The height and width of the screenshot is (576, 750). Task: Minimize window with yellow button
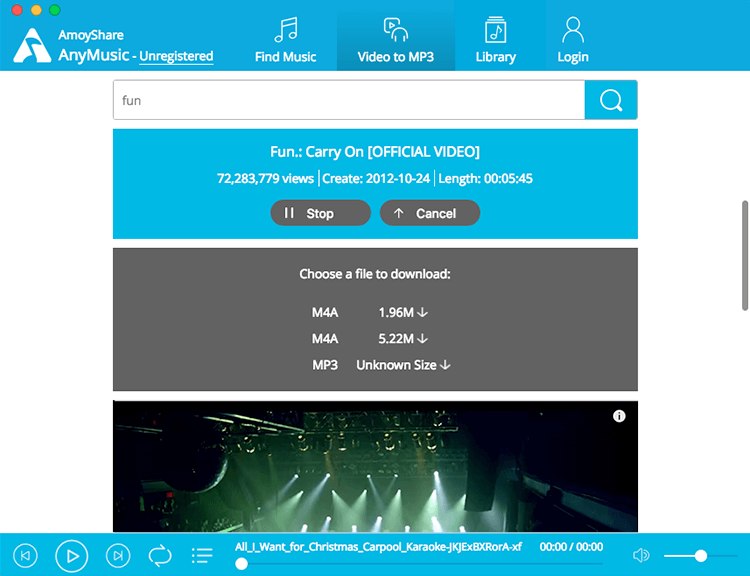click(x=36, y=10)
